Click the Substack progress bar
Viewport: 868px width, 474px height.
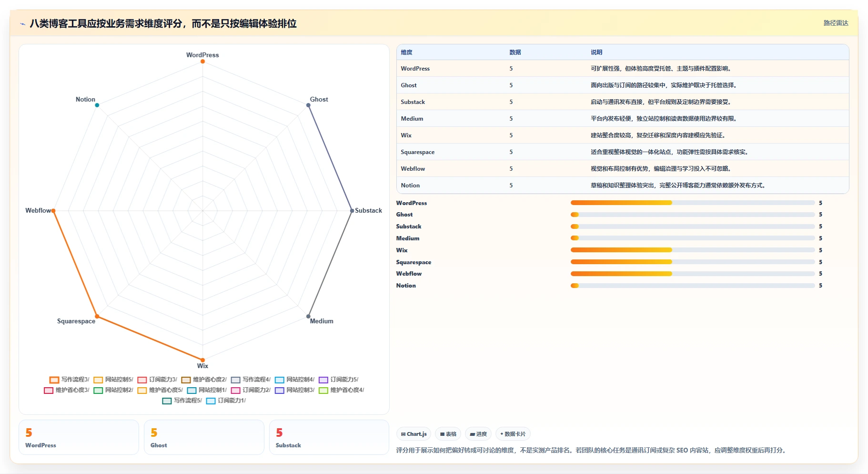693,227
